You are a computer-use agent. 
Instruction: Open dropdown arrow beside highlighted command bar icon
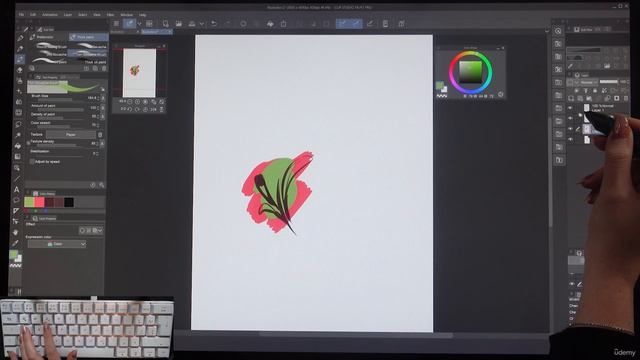click(139, 24)
